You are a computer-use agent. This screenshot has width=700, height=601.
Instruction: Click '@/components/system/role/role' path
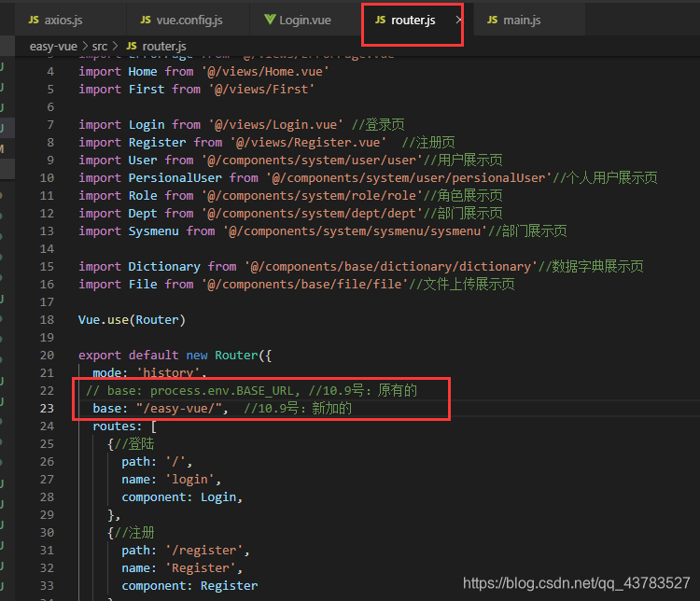point(312,196)
